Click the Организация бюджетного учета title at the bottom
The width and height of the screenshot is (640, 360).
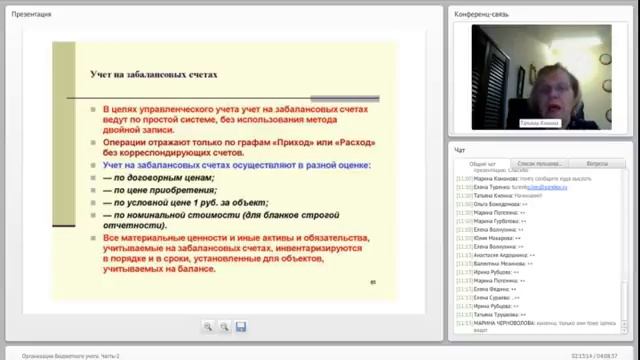click(x=71, y=356)
